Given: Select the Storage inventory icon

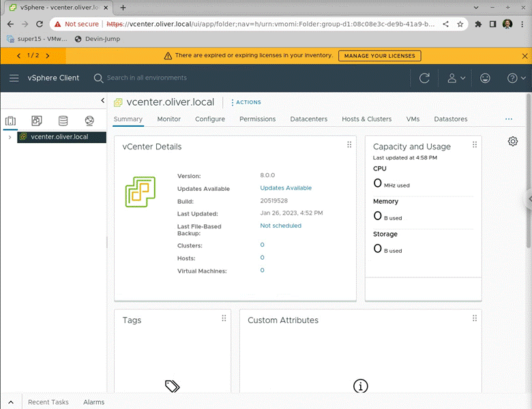Looking at the screenshot, I should [x=63, y=121].
